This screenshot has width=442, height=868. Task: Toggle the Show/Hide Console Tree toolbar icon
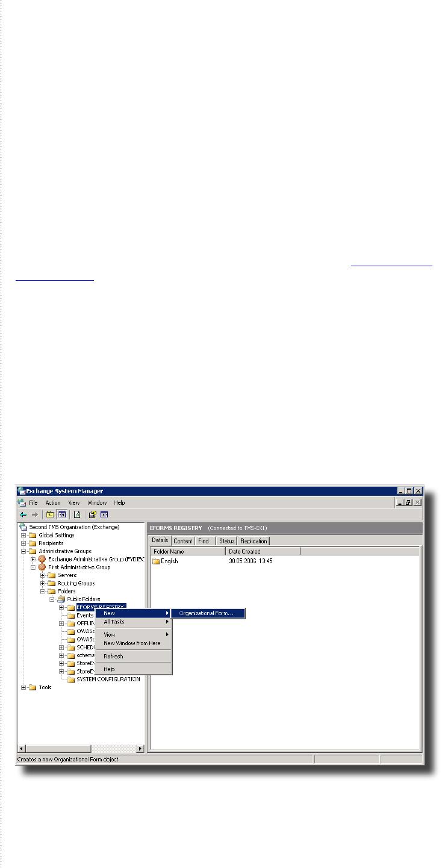tap(61, 514)
